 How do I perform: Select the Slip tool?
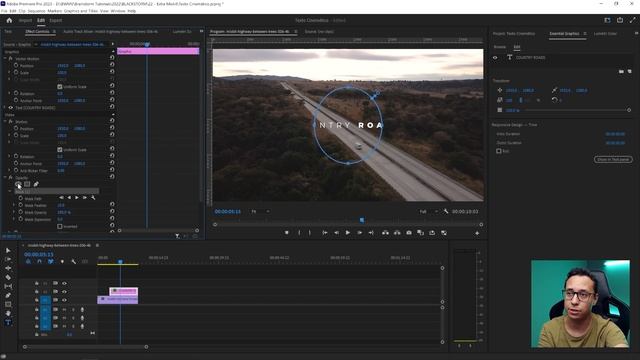tap(8, 286)
